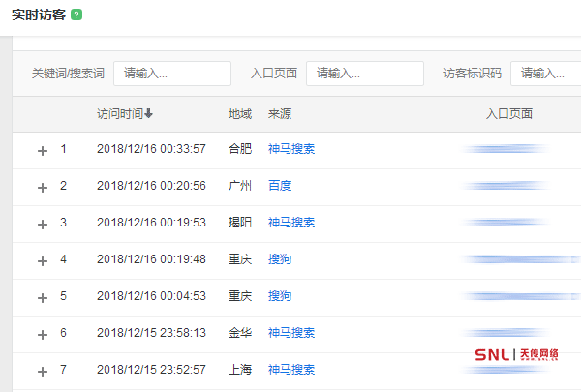This screenshot has width=581, height=392.
Task: Open 神马搜索 link for 金华 visitor
Action: click(x=291, y=333)
